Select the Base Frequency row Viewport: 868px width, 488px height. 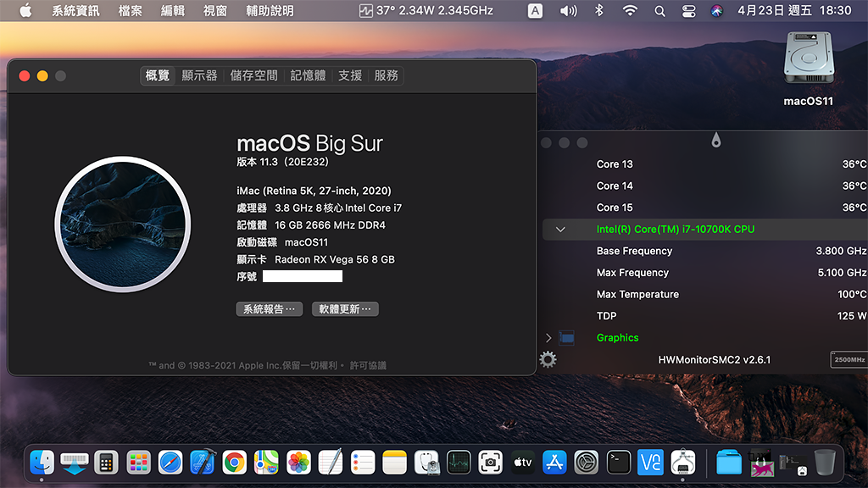[x=704, y=251]
